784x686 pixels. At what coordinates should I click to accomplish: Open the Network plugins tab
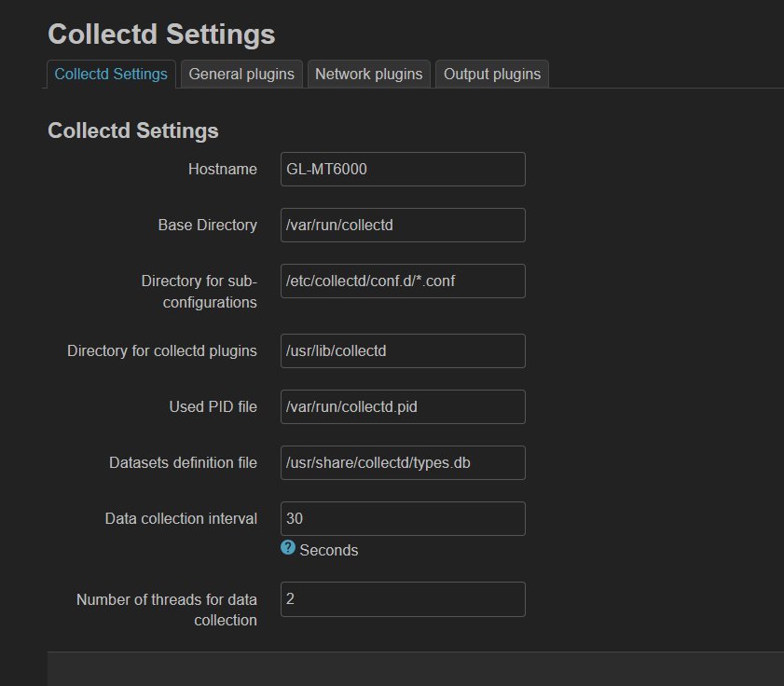pos(368,74)
